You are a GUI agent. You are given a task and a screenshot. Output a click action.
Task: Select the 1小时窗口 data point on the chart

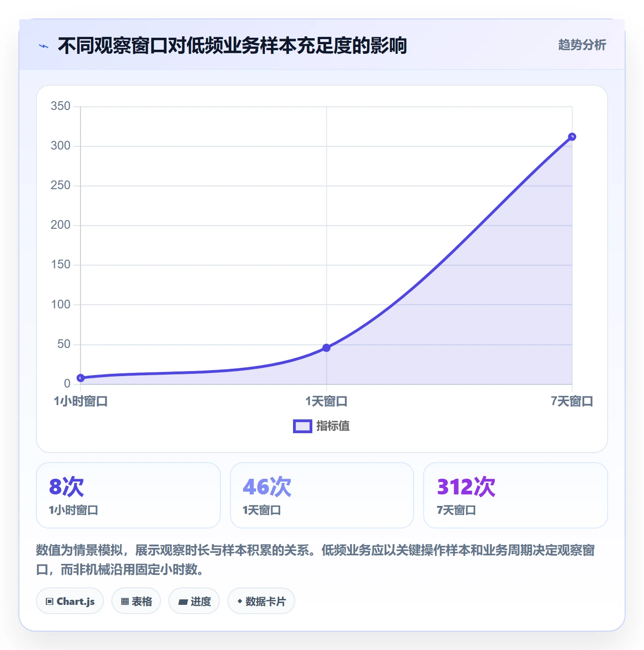pos(80,378)
